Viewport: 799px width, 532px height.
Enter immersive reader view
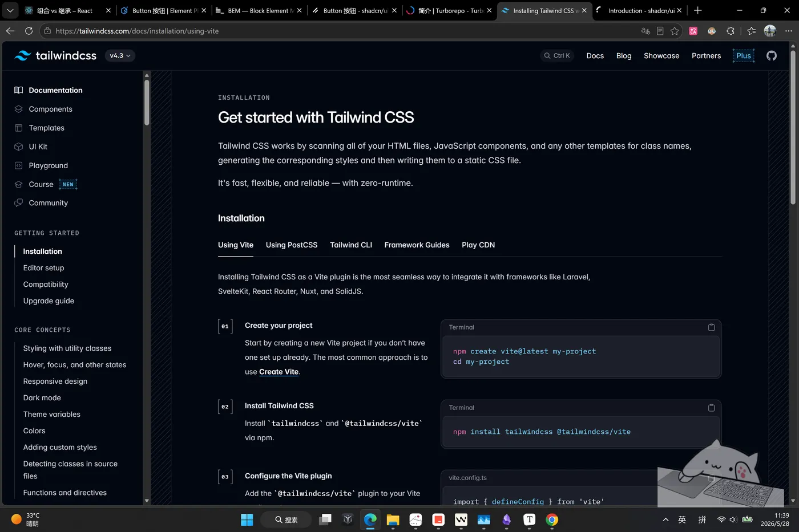click(x=660, y=31)
